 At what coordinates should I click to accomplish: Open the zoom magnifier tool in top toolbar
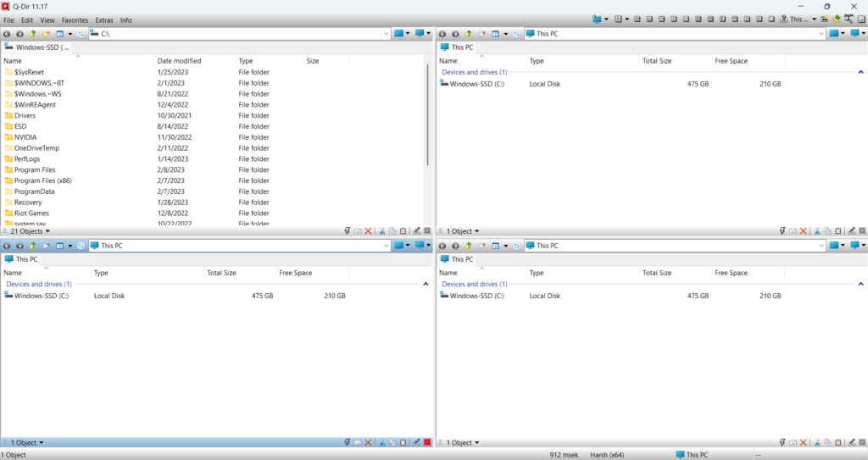coord(848,19)
